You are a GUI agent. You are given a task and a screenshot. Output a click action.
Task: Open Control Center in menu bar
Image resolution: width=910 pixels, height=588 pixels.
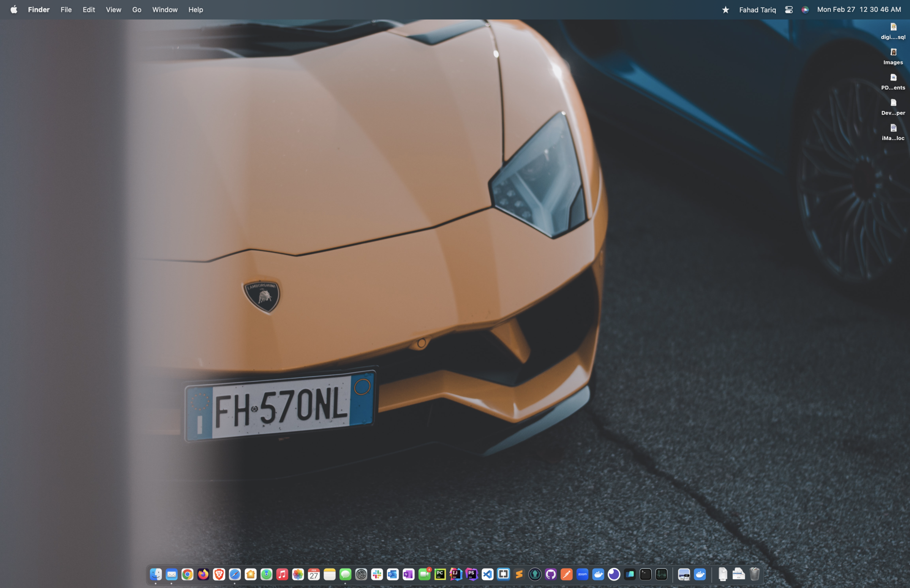pyautogui.click(x=789, y=10)
